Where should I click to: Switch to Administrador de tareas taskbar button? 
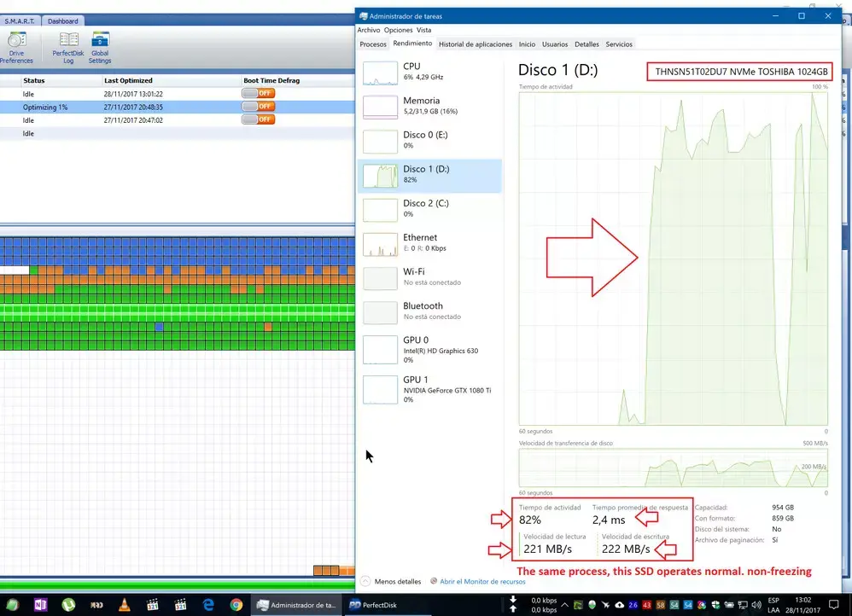[297, 605]
